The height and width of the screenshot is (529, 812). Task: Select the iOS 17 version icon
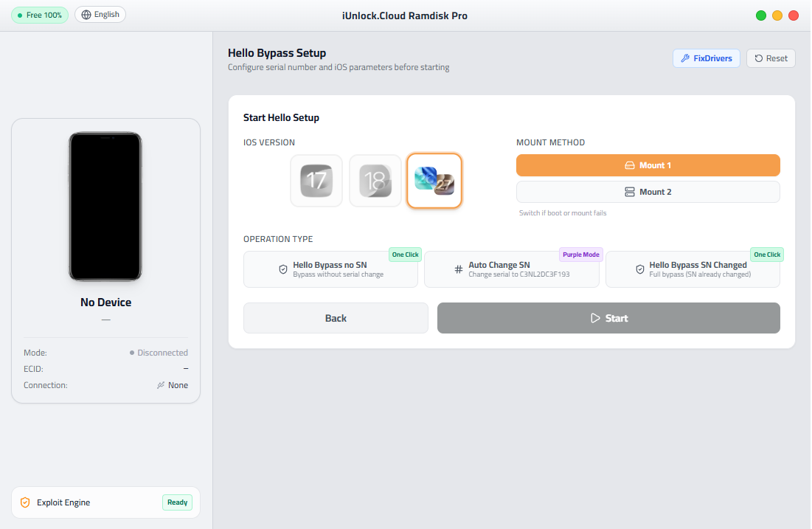(x=316, y=181)
